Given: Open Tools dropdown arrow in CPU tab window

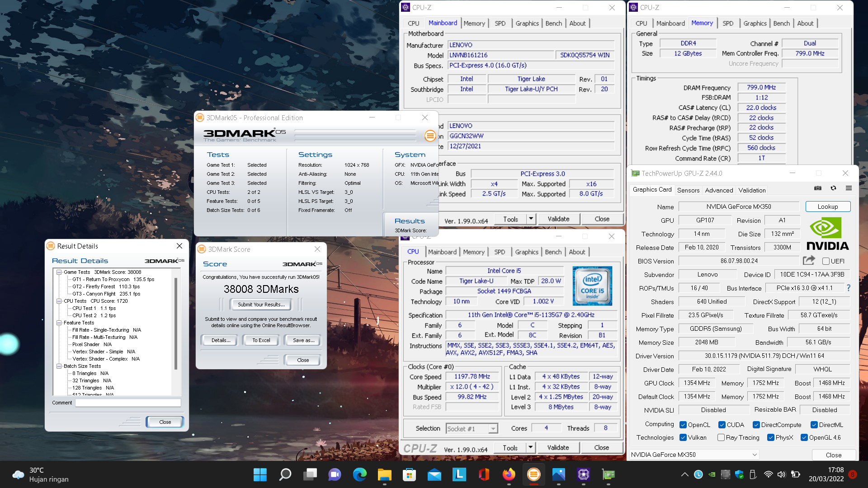Looking at the screenshot, I should [531, 447].
